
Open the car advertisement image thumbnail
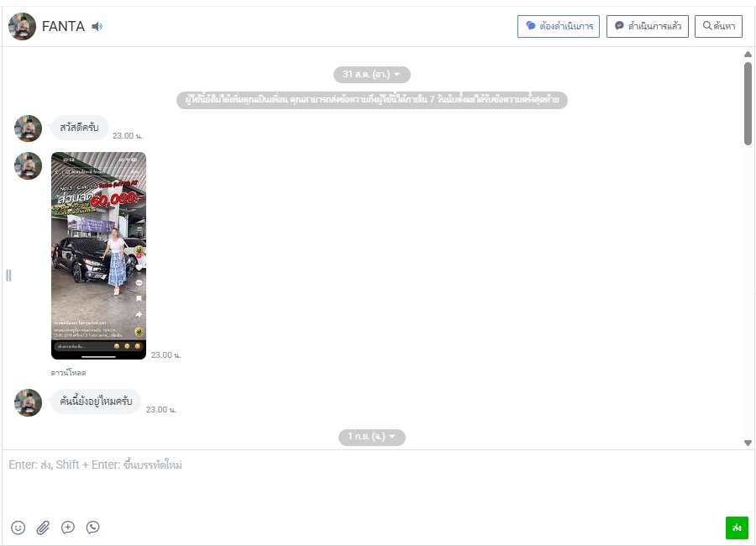pyautogui.click(x=98, y=255)
